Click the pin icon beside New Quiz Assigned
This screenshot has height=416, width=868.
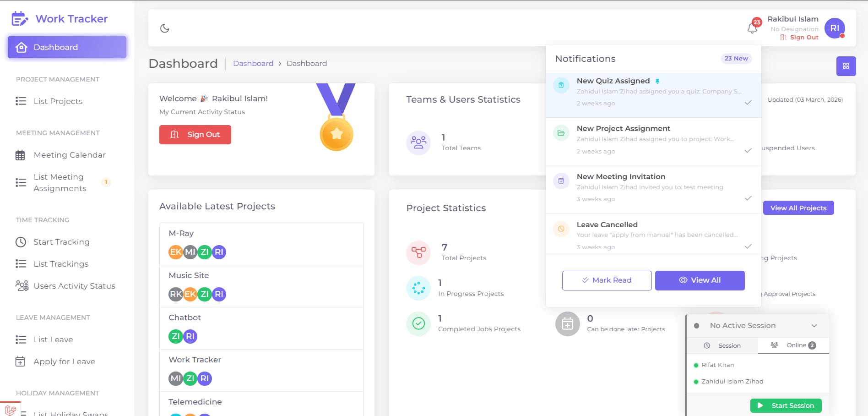[657, 81]
